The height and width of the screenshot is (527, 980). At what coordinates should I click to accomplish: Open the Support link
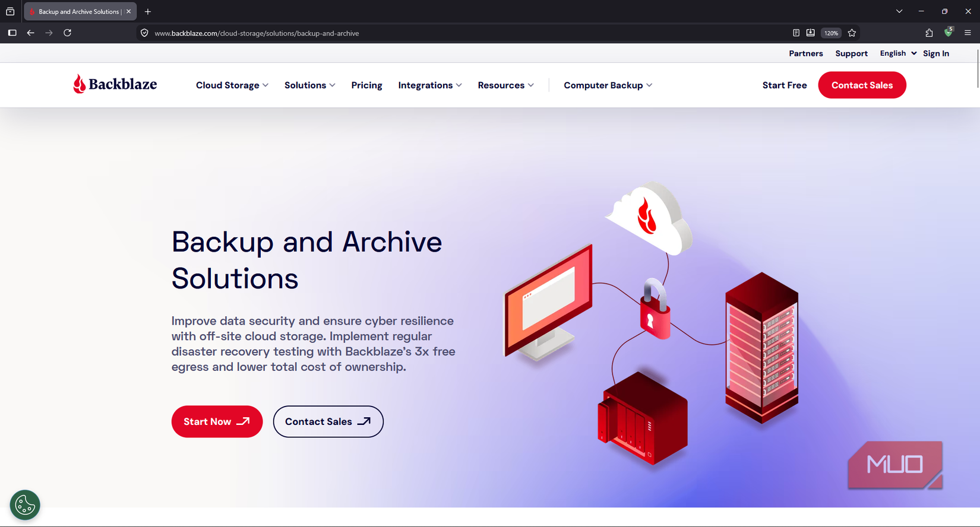(851, 53)
